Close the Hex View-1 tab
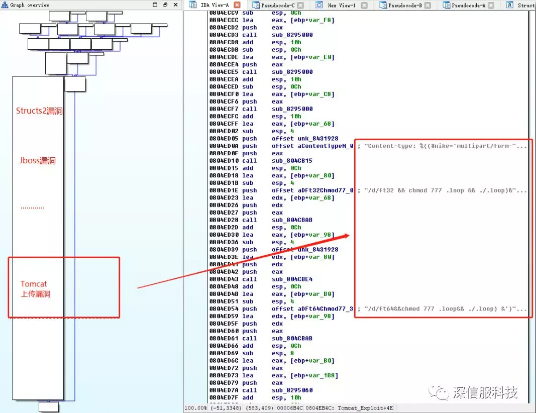The image size is (536, 413). coord(364,5)
